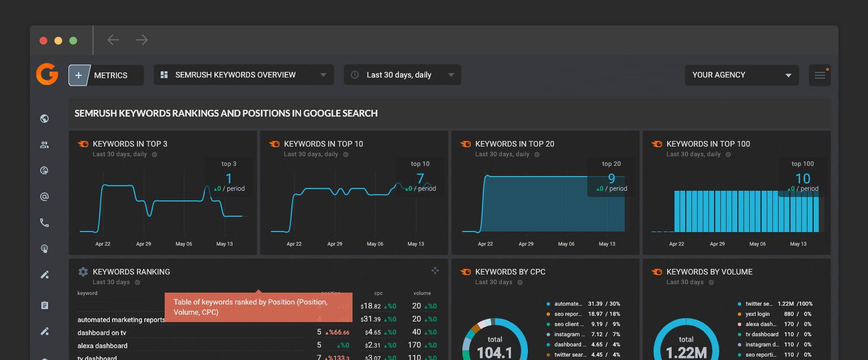Select the 'automated marketing reports' keyword row
The image size is (868, 360).
tap(257, 320)
